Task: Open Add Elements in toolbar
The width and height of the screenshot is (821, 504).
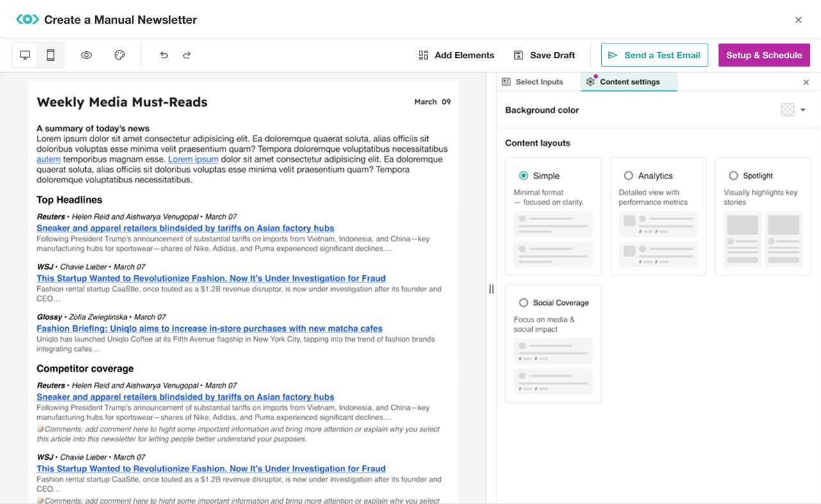Action: click(456, 55)
